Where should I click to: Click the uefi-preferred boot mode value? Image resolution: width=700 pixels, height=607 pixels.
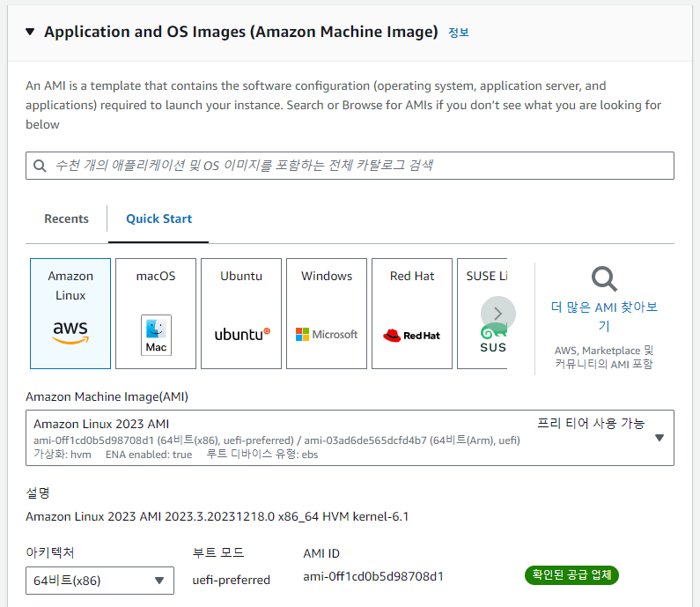tap(232, 580)
